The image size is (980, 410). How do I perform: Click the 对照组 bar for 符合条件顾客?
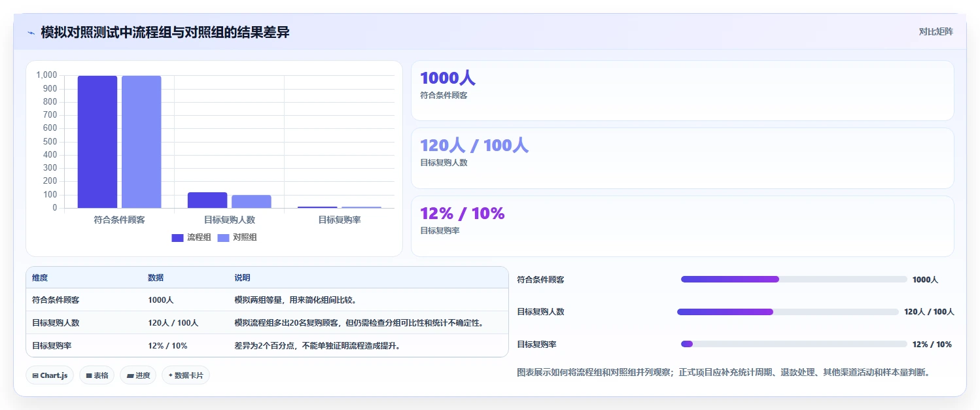click(x=141, y=142)
